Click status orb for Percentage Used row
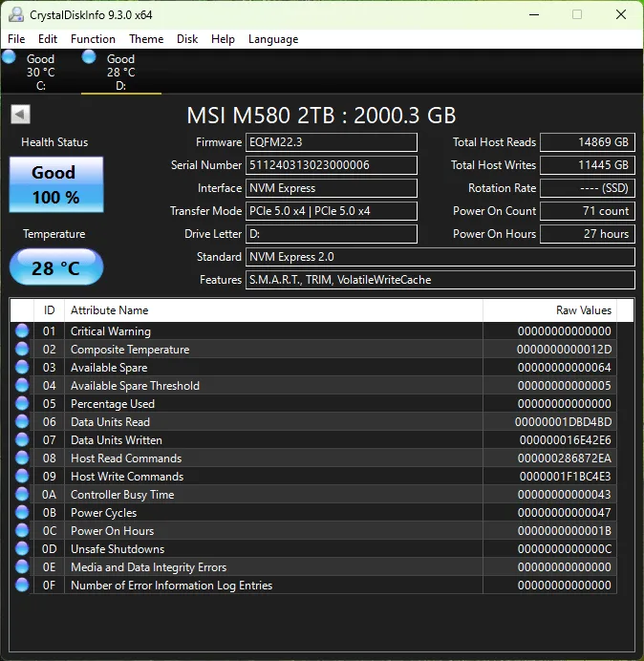Image resolution: width=644 pixels, height=661 pixels. pyautogui.click(x=22, y=403)
